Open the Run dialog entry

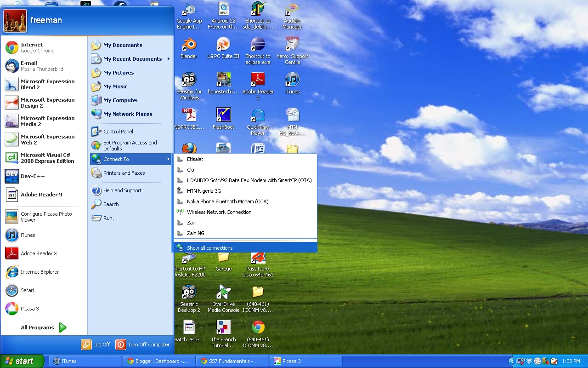(130, 218)
